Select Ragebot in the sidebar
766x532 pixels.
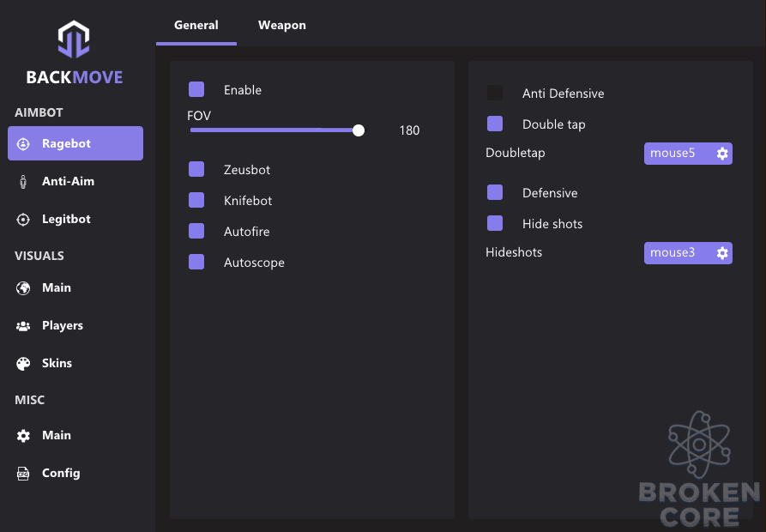pyautogui.click(x=75, y=143)
